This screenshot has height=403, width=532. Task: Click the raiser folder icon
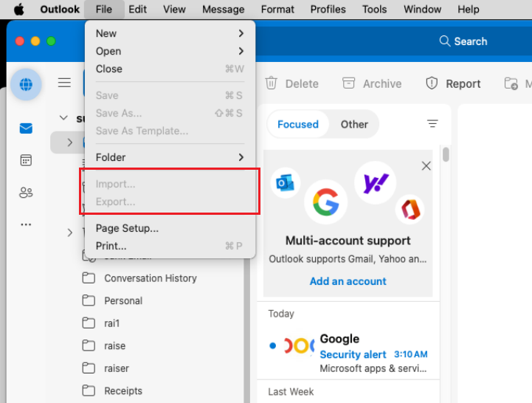point(89,368)
